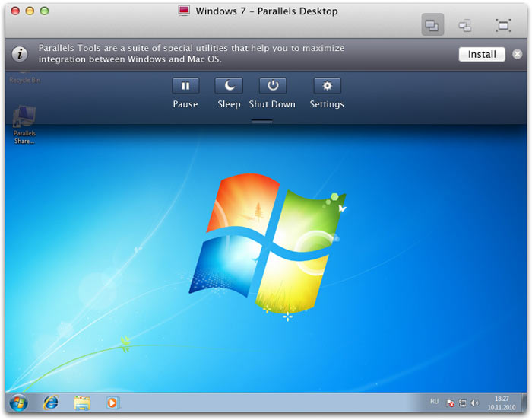Select Parallels Shared Folders desktop icon
Viewport: 532px width, 420px height.
click(x=24, y=125)
